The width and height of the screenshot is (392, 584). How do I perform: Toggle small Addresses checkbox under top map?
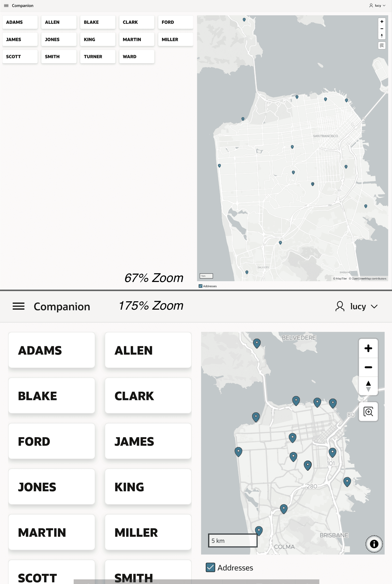click(200, 286)
